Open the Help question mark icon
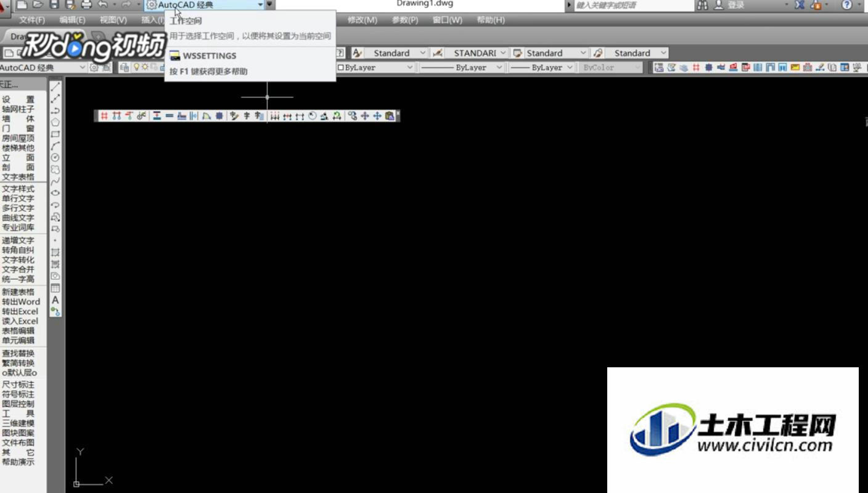The height and width of the screenshot is (493, 868). (x=847, y=5)
